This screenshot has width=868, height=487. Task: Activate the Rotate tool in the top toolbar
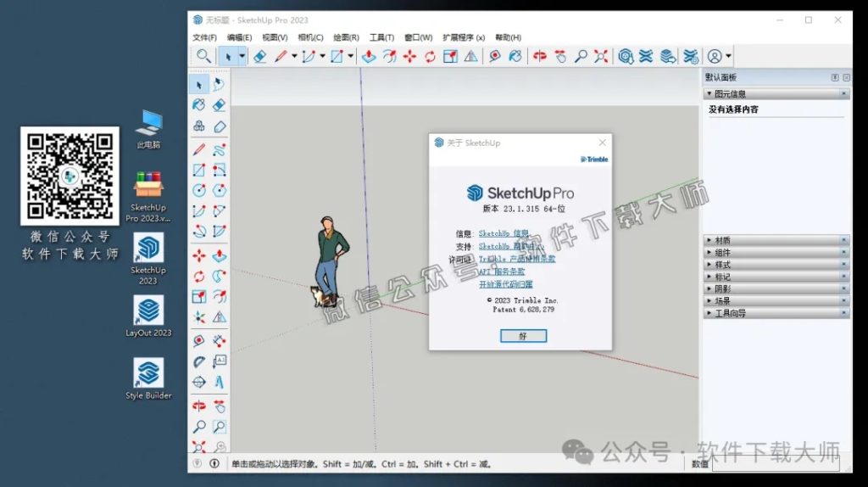click(430, 56)
